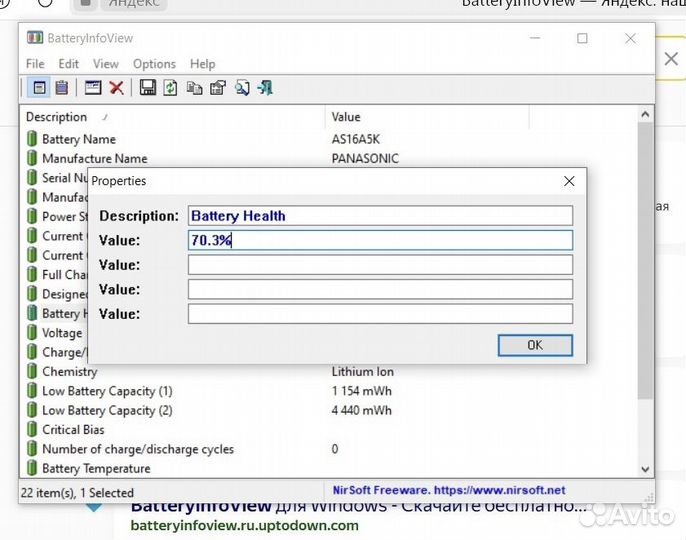Open the NirSoft website link in status bar
Screen dimensions: 686x540
point(449,491)
